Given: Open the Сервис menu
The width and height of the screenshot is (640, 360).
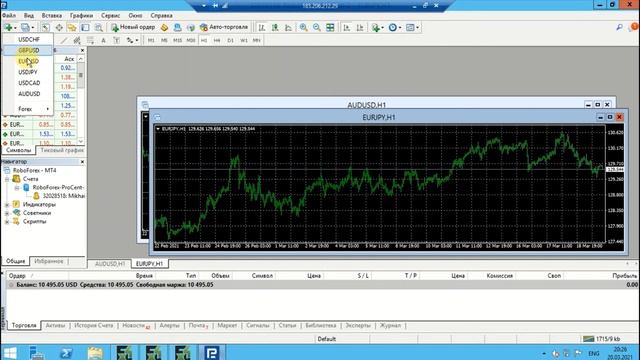Looking at the screenshot, I should click(x=111, y=16).
